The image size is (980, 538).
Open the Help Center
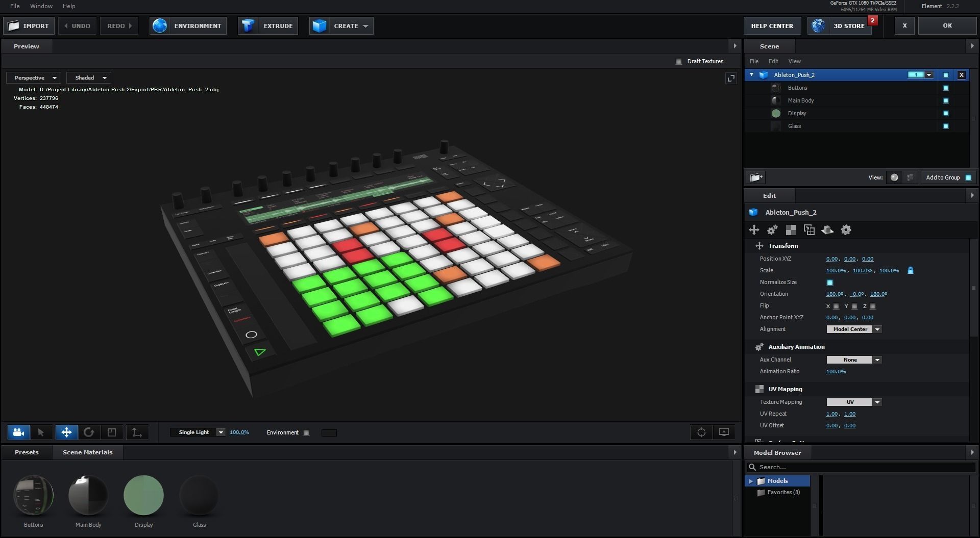(772, 25)
